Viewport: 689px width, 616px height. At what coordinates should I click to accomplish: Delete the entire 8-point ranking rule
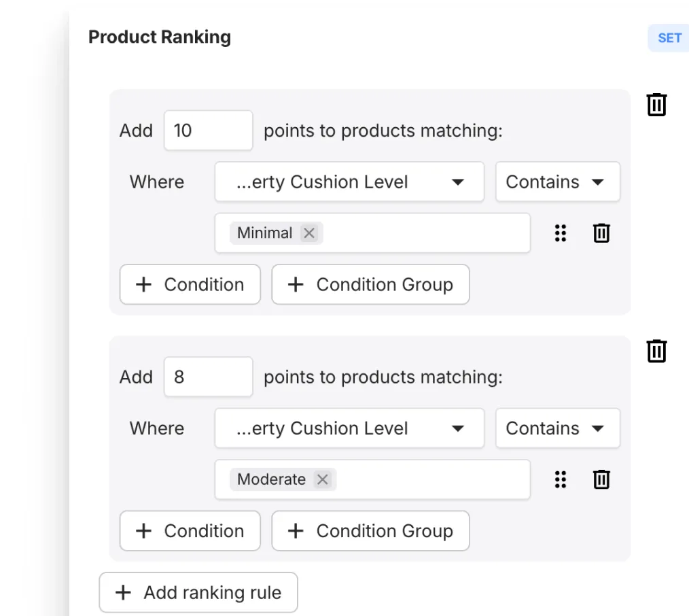point(655,352)
